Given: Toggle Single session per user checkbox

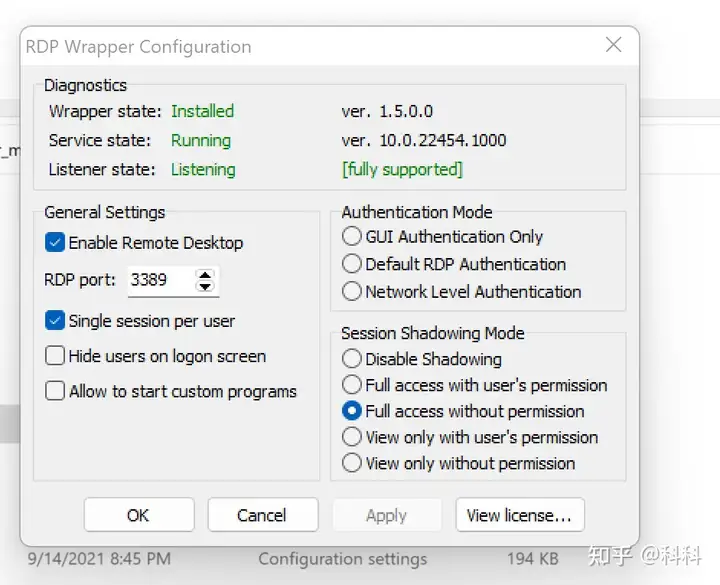Looking at the screenshot, I should 55,321.
